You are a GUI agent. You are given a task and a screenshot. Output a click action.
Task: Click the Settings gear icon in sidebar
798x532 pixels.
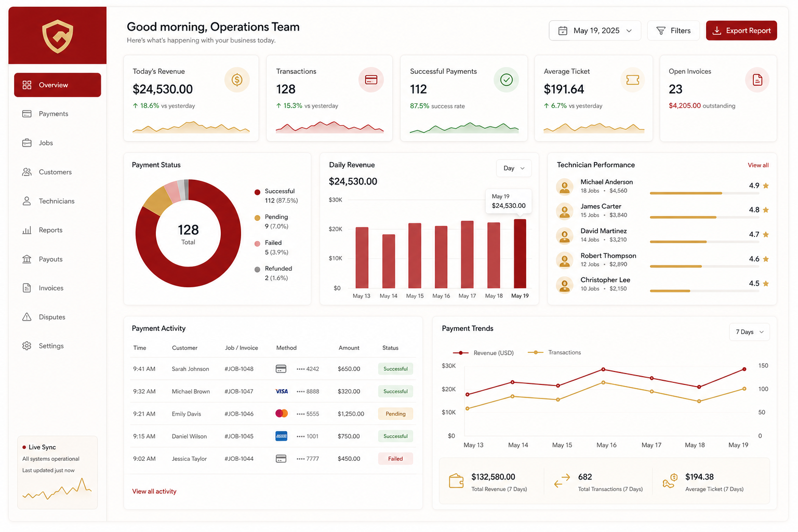(27, 346)
